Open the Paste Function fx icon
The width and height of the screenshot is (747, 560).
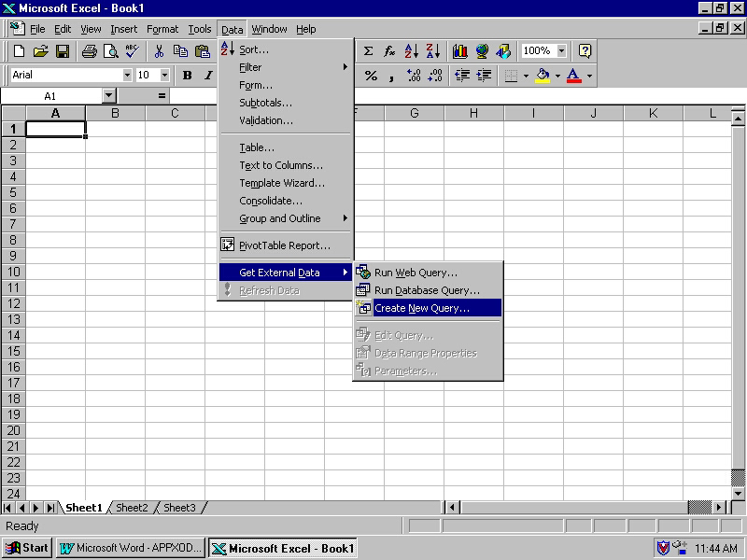(389, 51)
